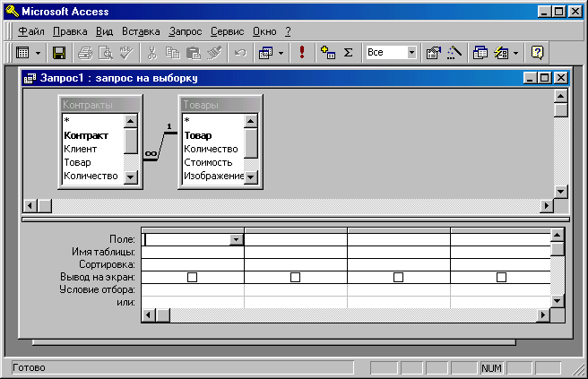Click the up arrow of the Товары field list
Viewport: 588px width, 379px height.
[x=250, y=121]
